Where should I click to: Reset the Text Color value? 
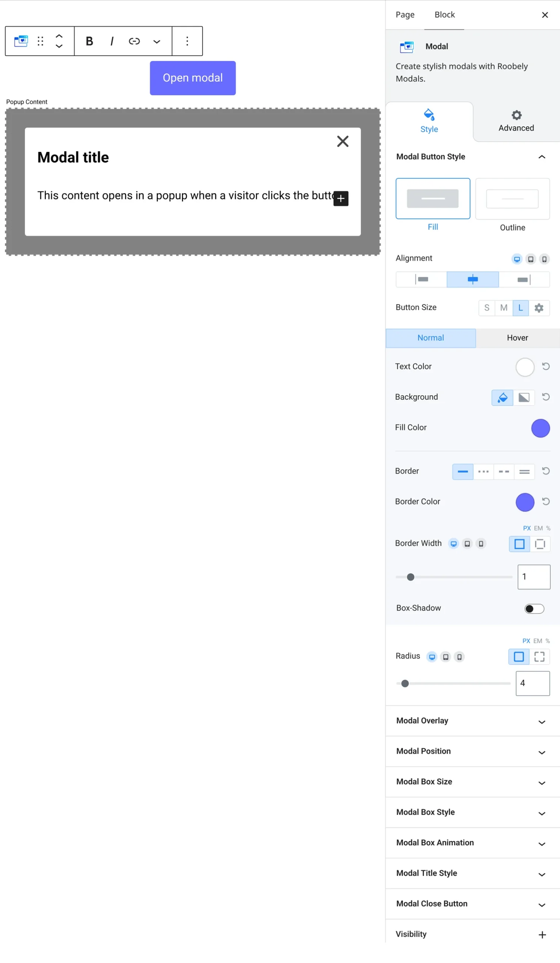(x=546, y=366)
